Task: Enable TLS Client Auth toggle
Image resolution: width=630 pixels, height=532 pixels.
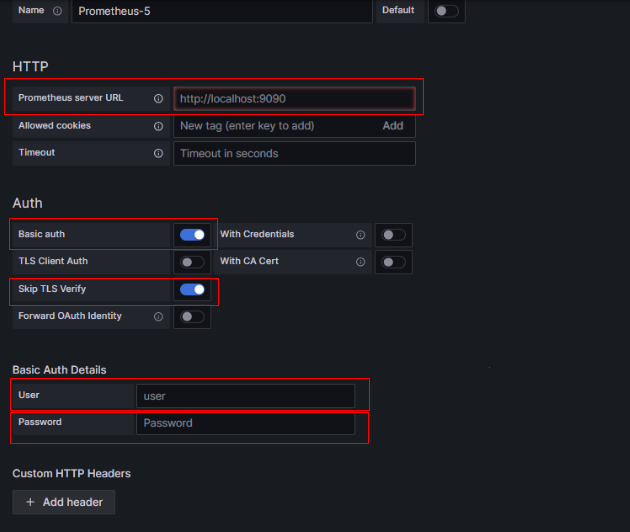Action: pyautogui.click(x=192, y=262)
